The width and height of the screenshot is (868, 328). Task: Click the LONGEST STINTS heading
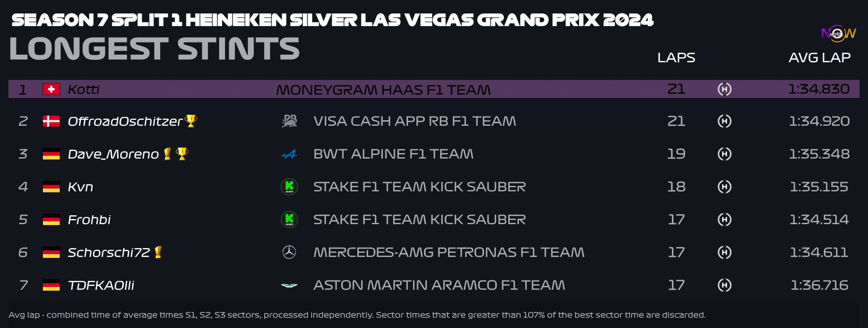pyautogui.click(x=154, y=49)
